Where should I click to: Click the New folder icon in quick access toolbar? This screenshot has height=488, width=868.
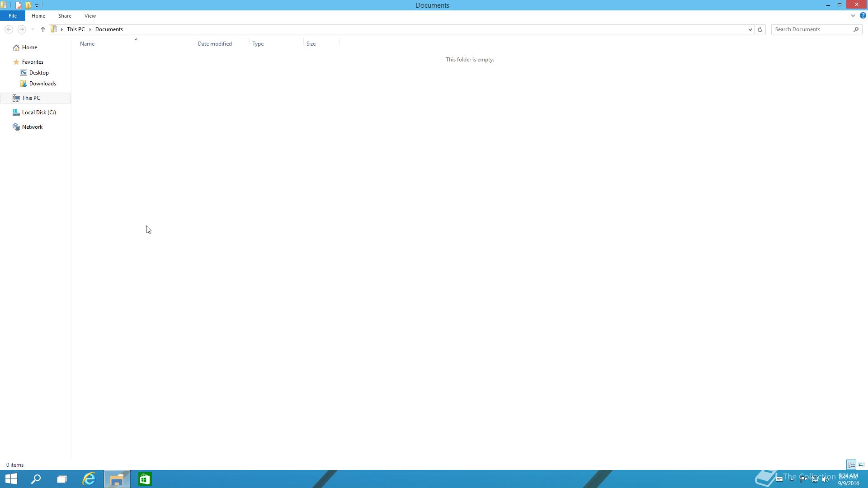[x=28, y=5]
